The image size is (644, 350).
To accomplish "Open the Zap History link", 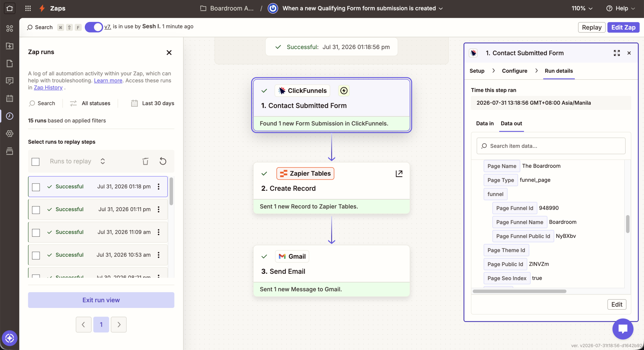I will (x=48, y=88).
